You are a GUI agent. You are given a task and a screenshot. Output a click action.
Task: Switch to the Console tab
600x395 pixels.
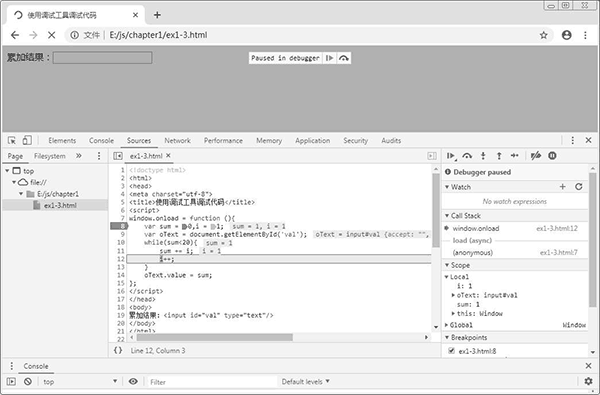tap(101, 140)
